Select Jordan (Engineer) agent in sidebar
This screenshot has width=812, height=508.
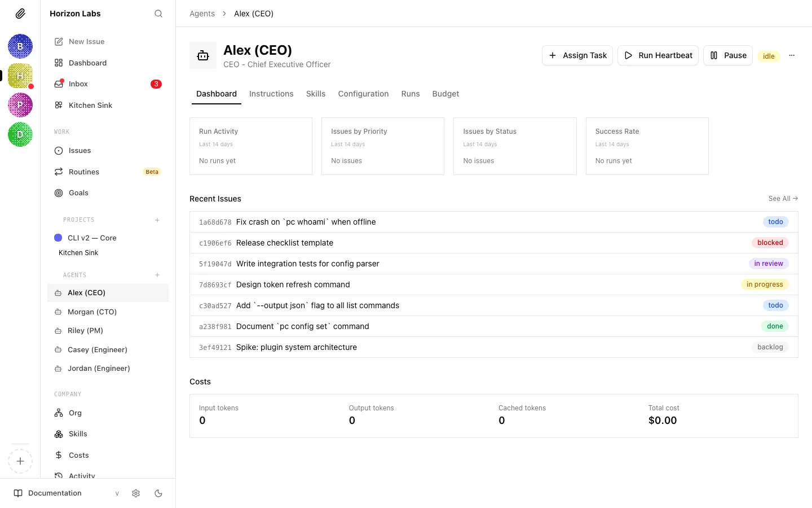108,369
